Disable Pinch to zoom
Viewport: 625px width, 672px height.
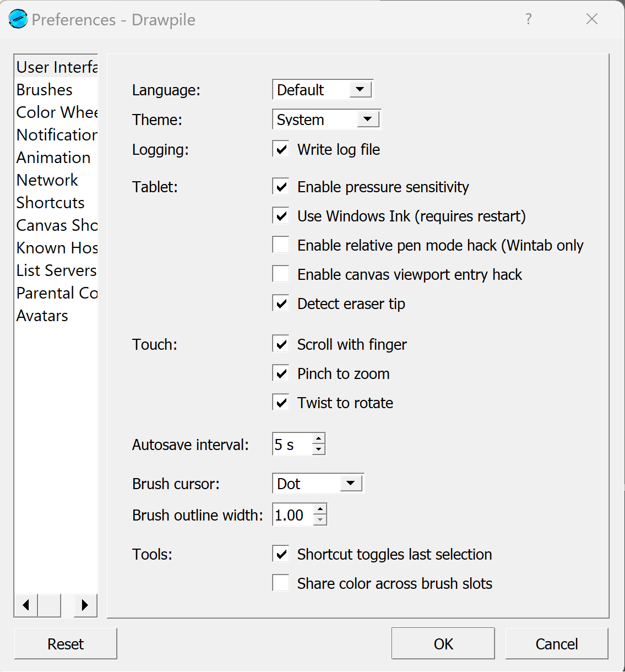coord(280,373)
